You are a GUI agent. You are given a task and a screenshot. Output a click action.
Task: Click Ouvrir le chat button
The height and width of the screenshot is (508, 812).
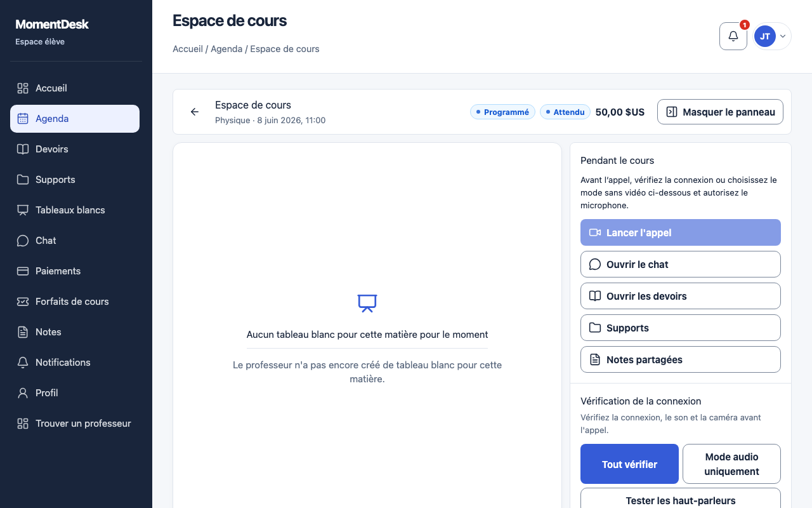click(x=681, y=264)
